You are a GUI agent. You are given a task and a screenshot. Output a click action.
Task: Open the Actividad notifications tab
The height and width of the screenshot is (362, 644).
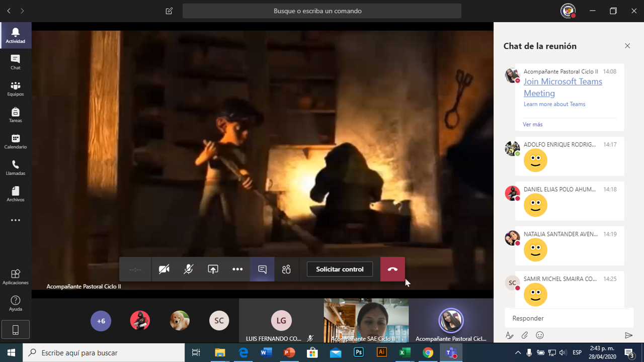(16, 35)
